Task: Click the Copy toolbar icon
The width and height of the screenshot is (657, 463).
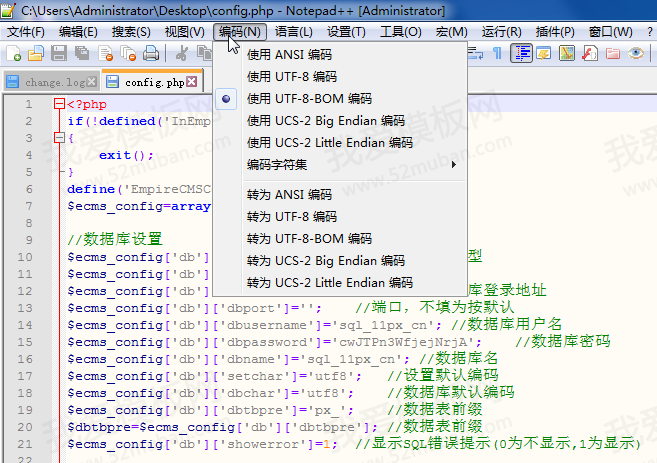Action: 204,53
